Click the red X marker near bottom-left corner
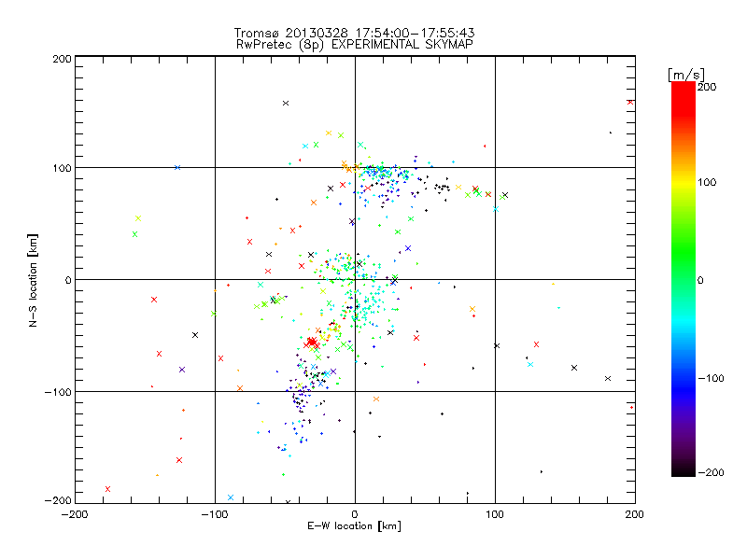Viewport: 747px width, 560px height. pos(107,489)
